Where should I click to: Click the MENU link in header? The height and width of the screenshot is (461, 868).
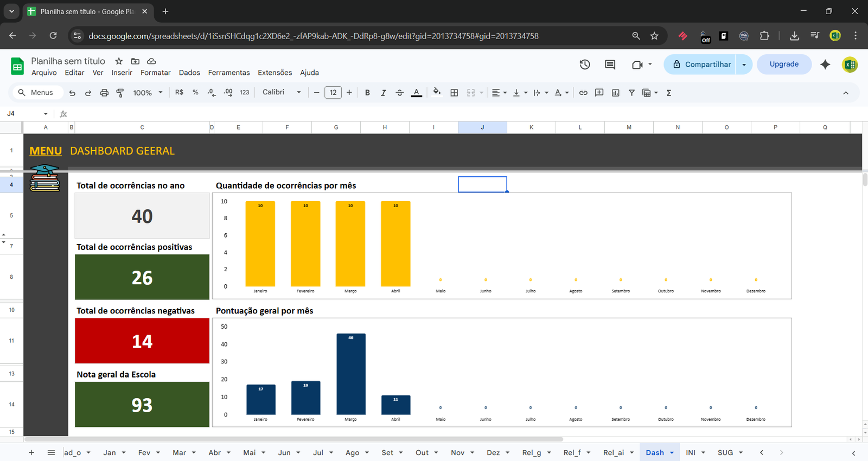46,151
